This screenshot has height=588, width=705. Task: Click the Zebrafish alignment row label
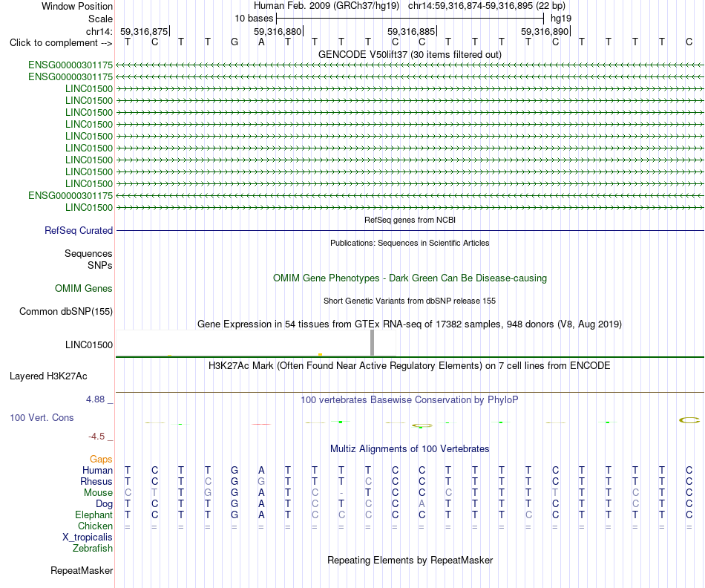(93, 549)
